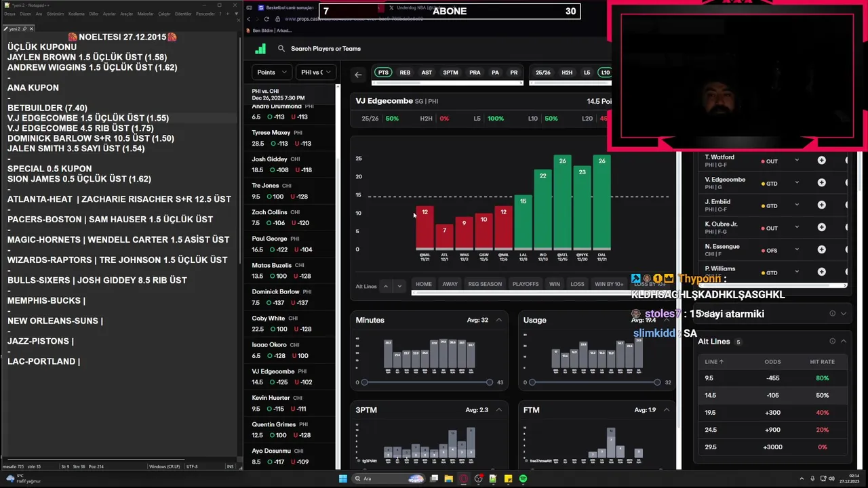Toggle the WIN filter chip
868x488 pixels.
click(555, 284)
